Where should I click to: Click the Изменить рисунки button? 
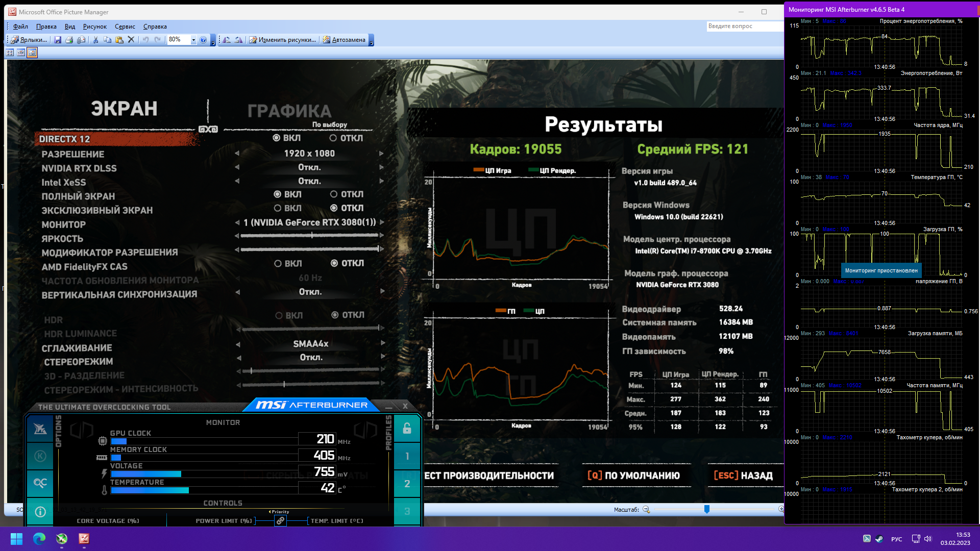(282, 40)
